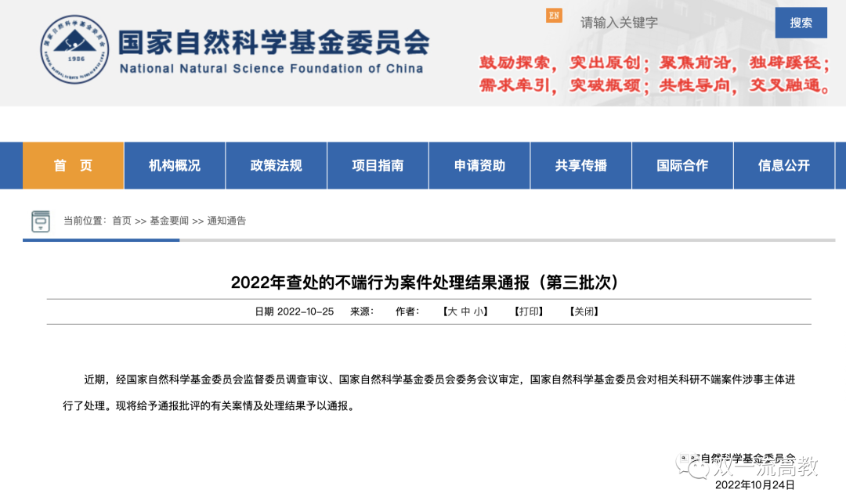Set font size to 小 (small)
Screen dimensions: 846x504
478,311
